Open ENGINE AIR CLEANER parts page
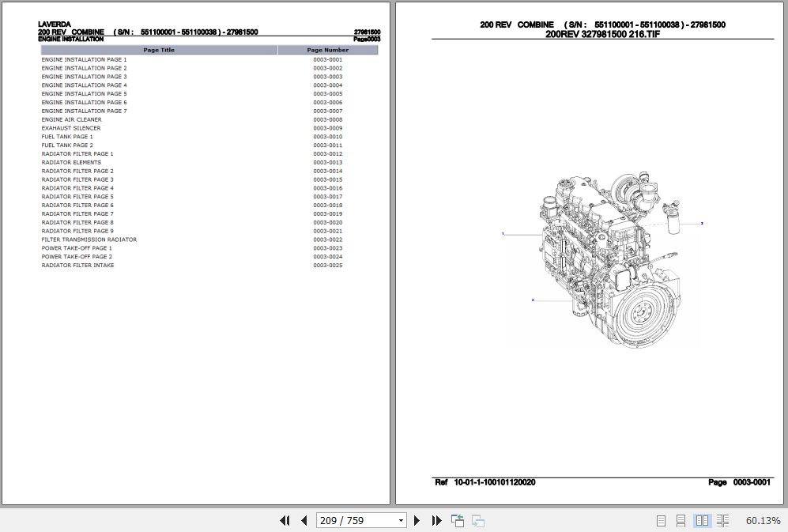Image resolution: width=788 pixels, height=532 pixels. tap(71, 119)
